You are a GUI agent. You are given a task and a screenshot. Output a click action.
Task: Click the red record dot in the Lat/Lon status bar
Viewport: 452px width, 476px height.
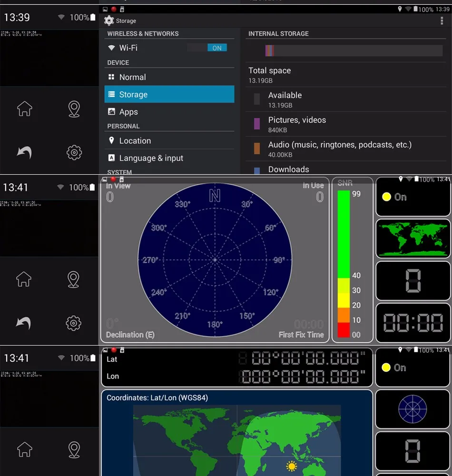coord(114,350)
